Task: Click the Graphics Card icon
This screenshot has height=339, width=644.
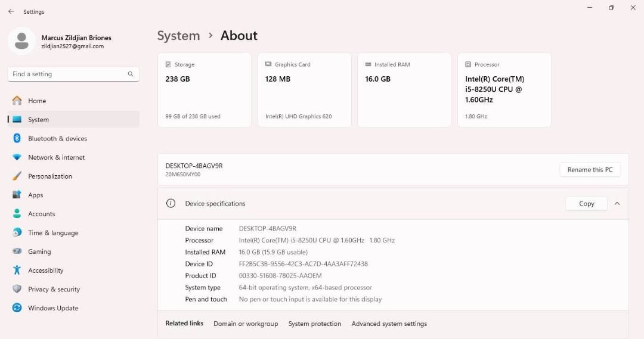Action: pos(268,64)
